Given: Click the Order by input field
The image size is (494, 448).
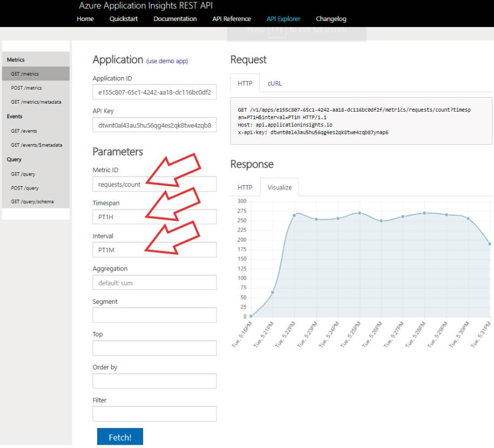Looking at the screenshot, I should click(154, 381).
